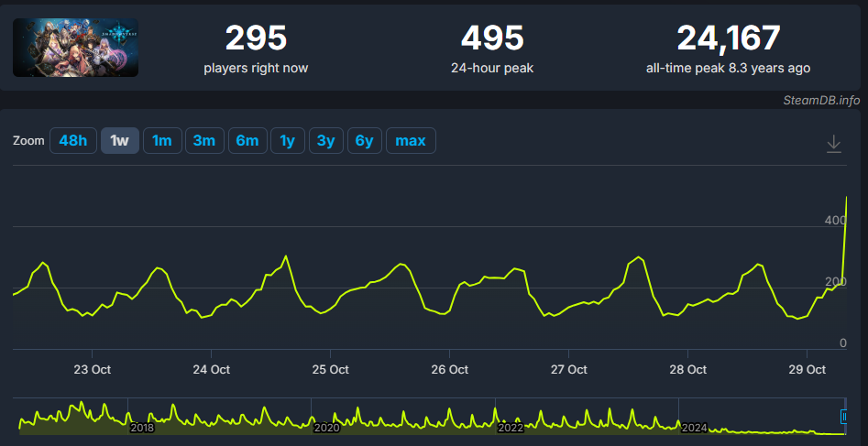Click 2018 in the overview timeline
The image size is (868, 446).
tap(142, 428)
